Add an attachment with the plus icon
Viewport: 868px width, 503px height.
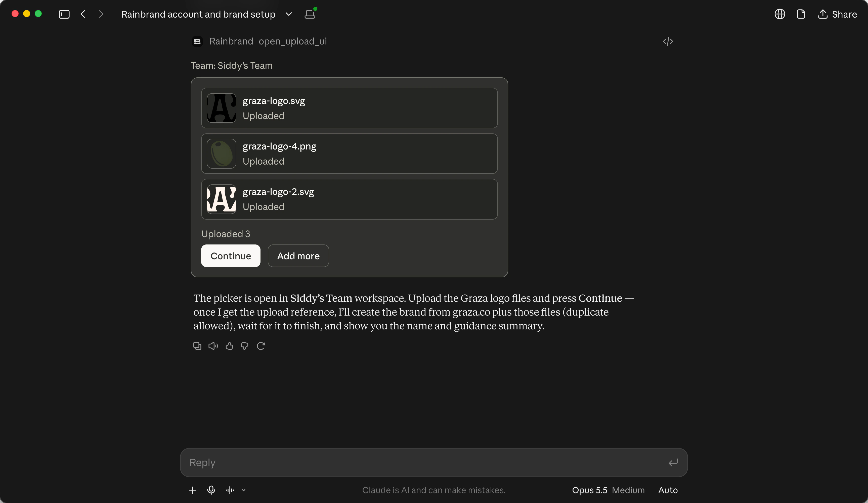point(193,490)
